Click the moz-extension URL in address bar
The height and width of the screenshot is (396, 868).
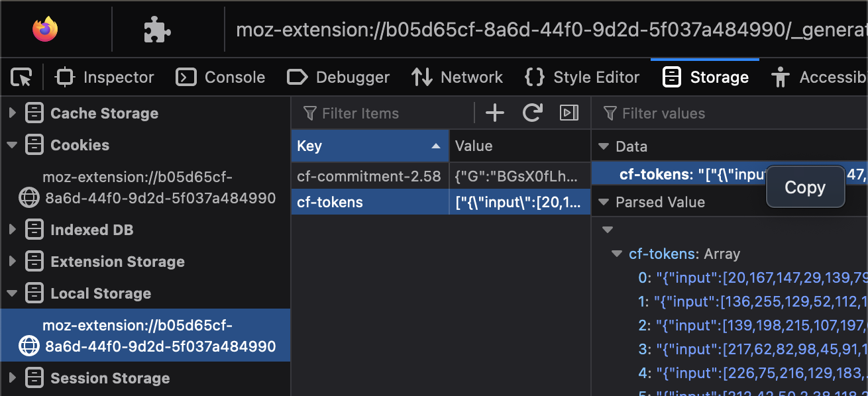(x=551, y=30)
